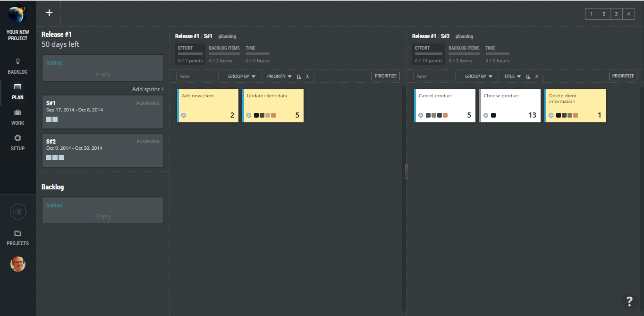Click the + icon to add new item
The width and height of the screenshot is (644, 316).
pos(49,13)
